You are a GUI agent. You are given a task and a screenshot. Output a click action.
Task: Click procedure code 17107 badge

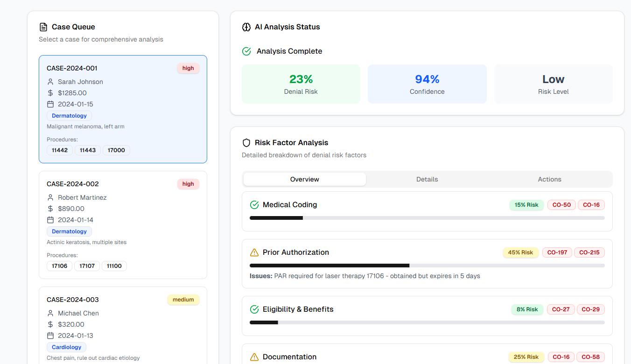(87, 266)
